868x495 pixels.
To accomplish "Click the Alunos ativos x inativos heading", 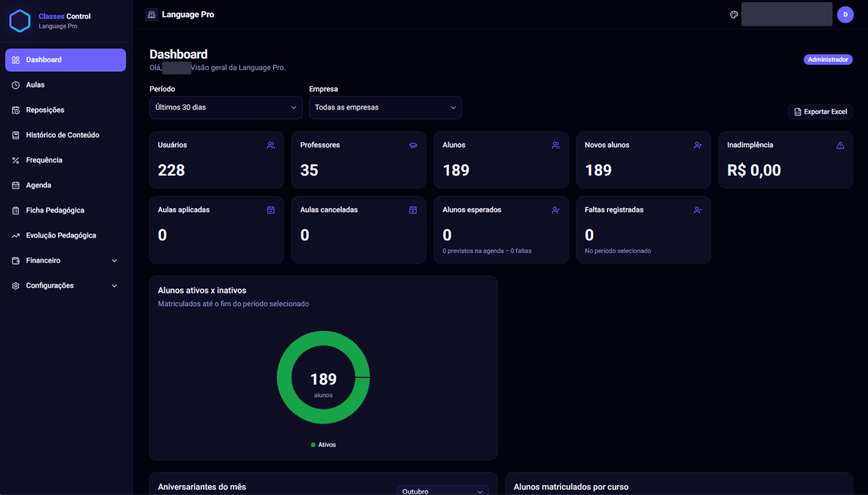I will pos(202,290).
